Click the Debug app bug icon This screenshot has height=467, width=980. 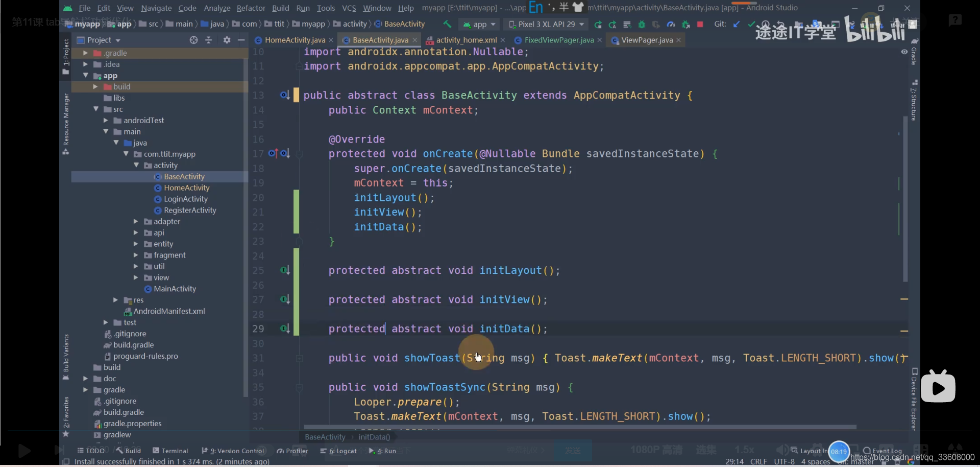[642, 25]
